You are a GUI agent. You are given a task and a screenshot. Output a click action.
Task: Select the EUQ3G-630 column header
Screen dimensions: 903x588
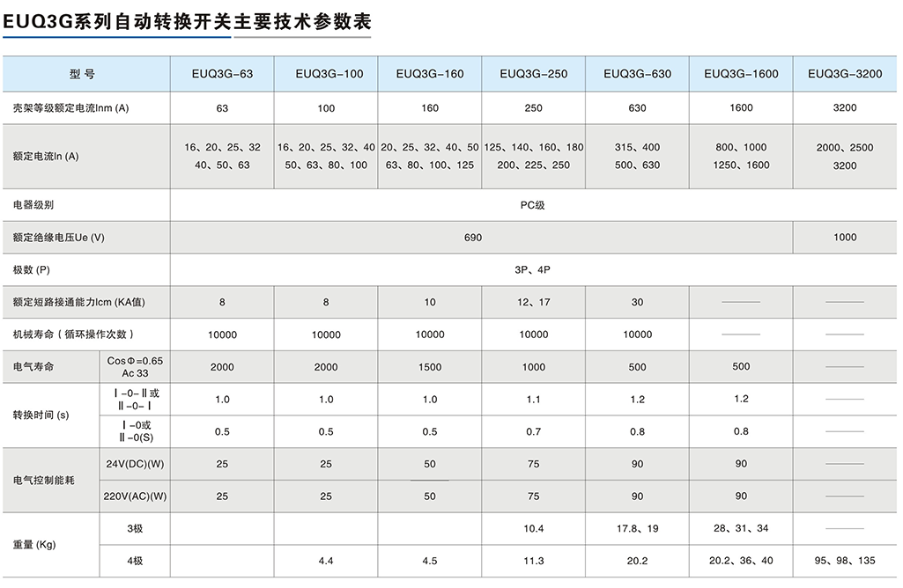(636, 74)
